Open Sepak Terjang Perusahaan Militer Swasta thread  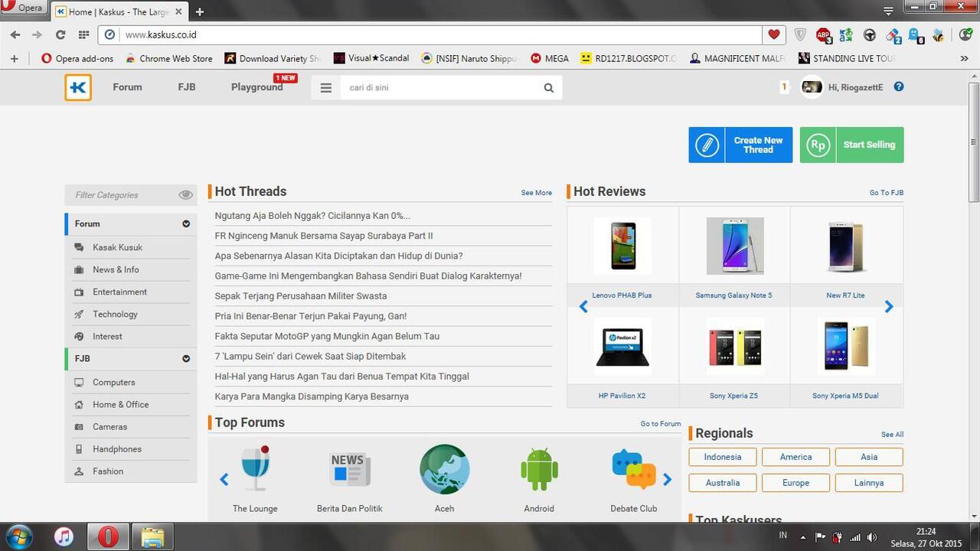point(301,296)
